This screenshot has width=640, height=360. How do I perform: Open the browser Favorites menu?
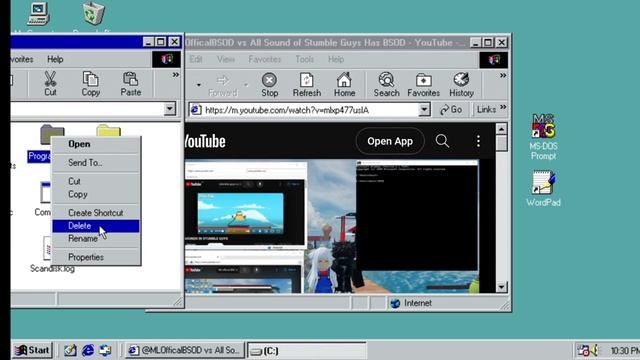(x=264, y=59)
